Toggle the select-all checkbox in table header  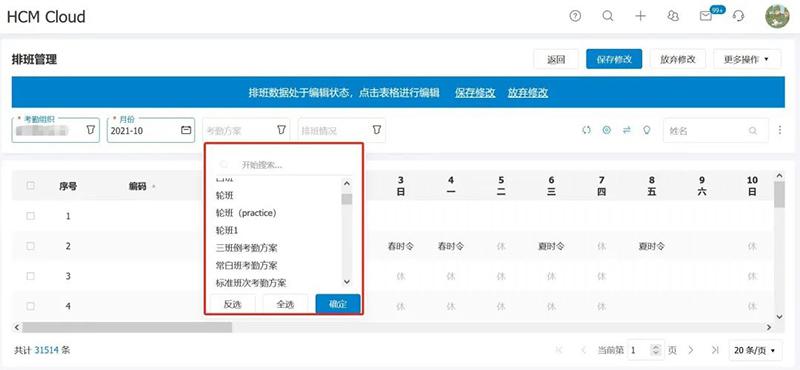click(31, 186)
